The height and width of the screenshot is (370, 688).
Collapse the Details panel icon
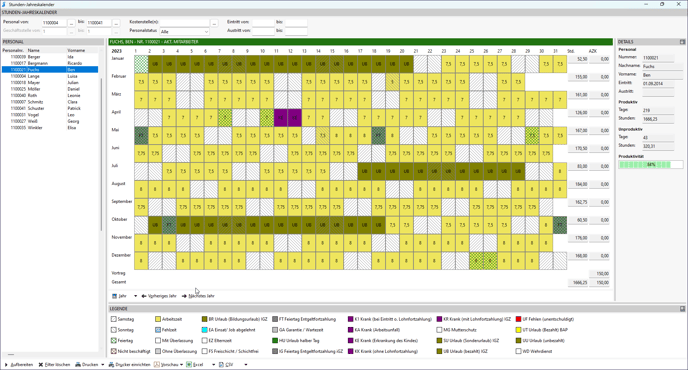pos(682,42)
